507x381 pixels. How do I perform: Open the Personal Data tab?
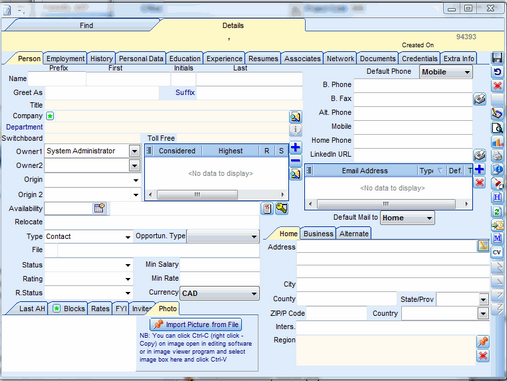[x=141, y=59]
